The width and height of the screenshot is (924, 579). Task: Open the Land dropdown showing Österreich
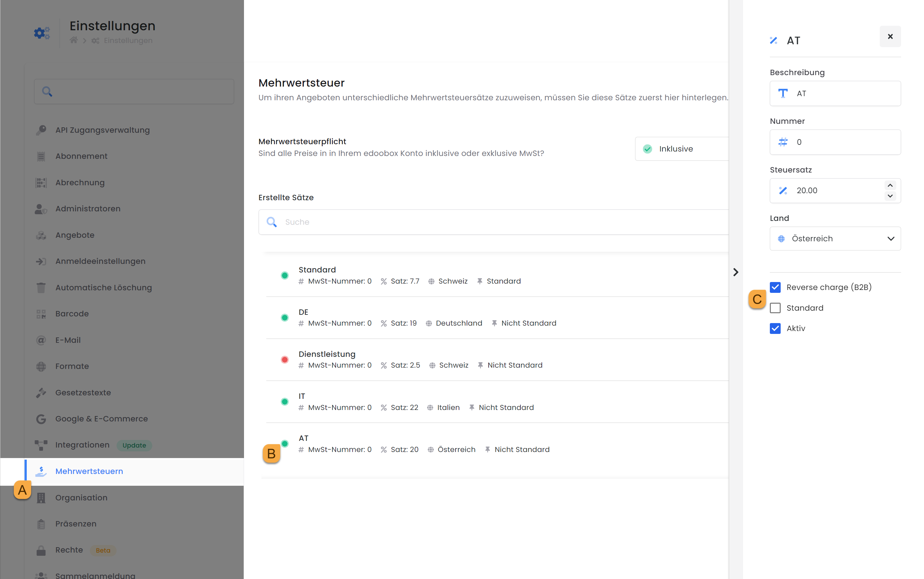[835, 238]
